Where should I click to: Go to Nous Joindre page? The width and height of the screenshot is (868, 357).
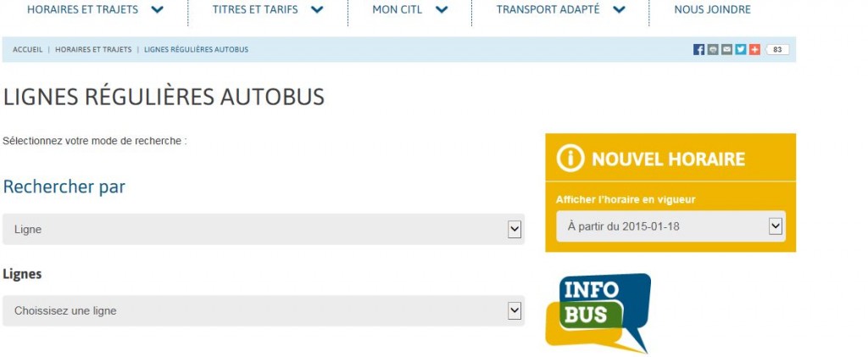(712, 9)
